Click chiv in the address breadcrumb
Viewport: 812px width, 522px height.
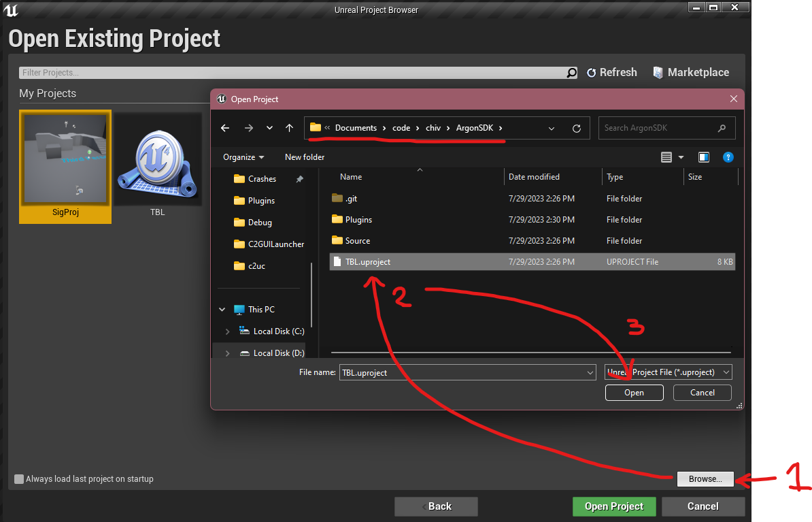433,128
